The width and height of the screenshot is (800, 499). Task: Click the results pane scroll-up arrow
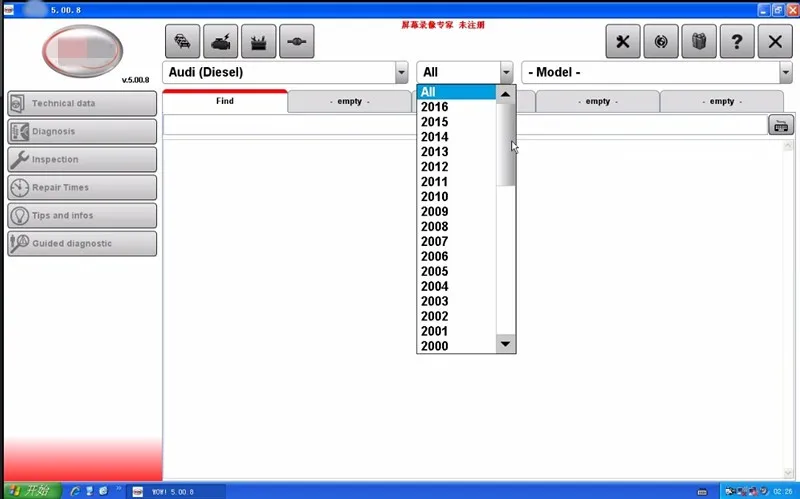[788, 146]
